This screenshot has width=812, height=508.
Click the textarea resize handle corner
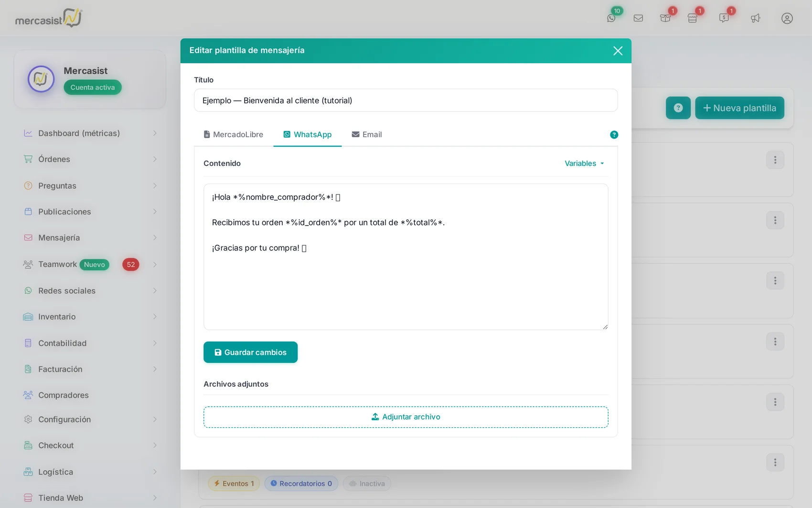pos(605,327)
